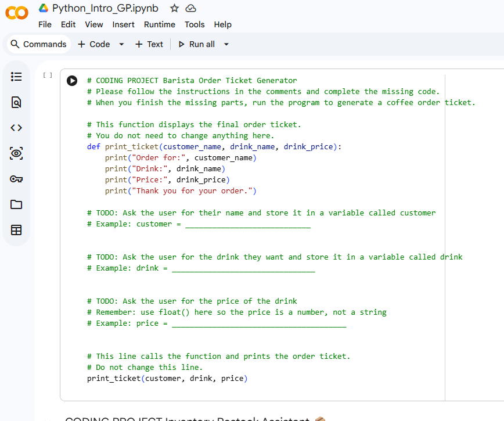
Task: Open the View menu
Action: click(x=94, y=25)
